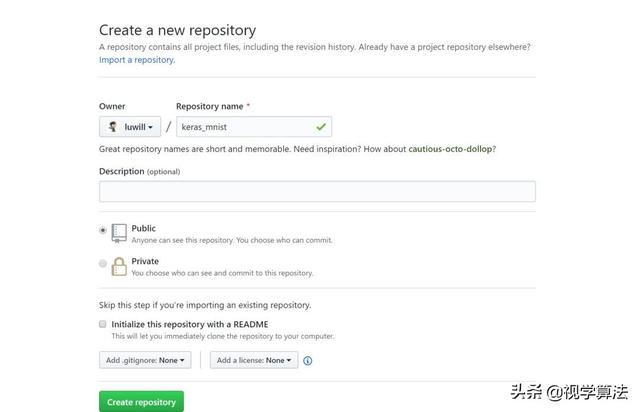The width and height of the screenshot is (640, 412).
Task: Click the Public repository book icon
Action: coord(119,233)
